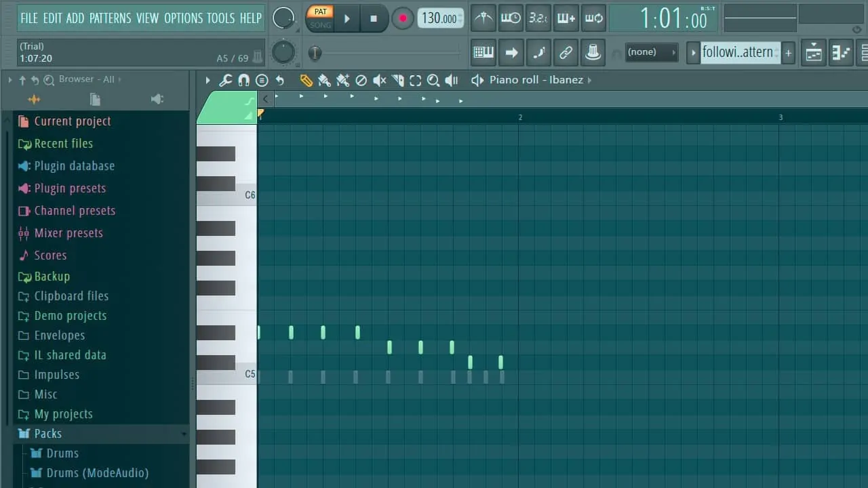The height and width of the screenshot is (488, 868).
Task: Open the VIEW menu
Action: (148, 18)
